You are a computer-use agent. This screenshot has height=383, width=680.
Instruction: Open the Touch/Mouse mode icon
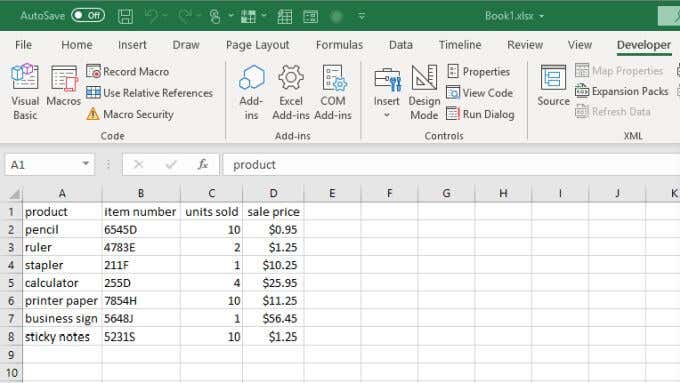point(215,16)
